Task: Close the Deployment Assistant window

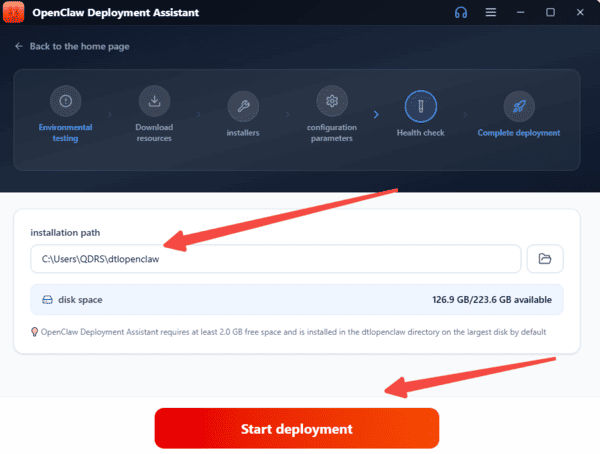Action: (580, 12)
